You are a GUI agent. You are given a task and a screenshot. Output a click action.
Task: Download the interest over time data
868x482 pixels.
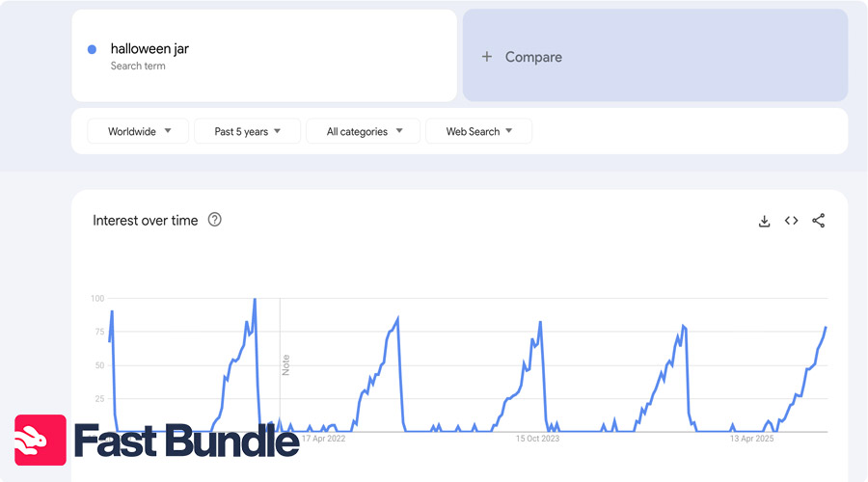(765, 221)
